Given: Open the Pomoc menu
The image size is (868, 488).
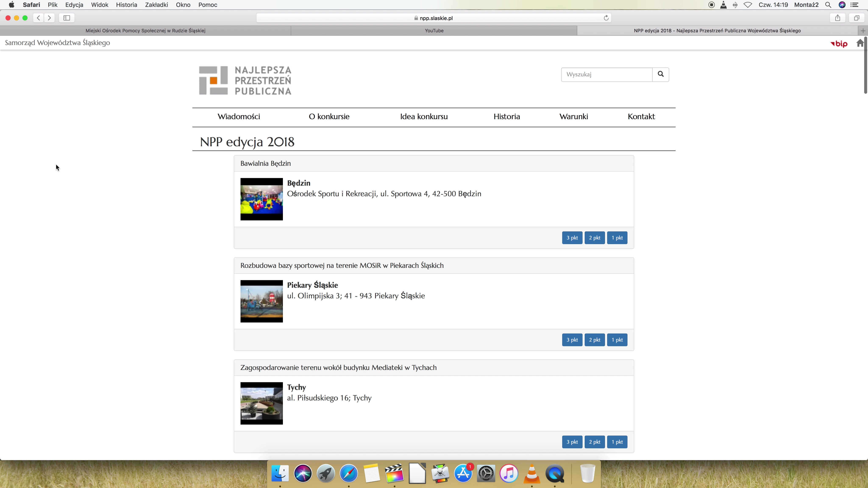Looking at the screenshot, I should pos(207,5).
